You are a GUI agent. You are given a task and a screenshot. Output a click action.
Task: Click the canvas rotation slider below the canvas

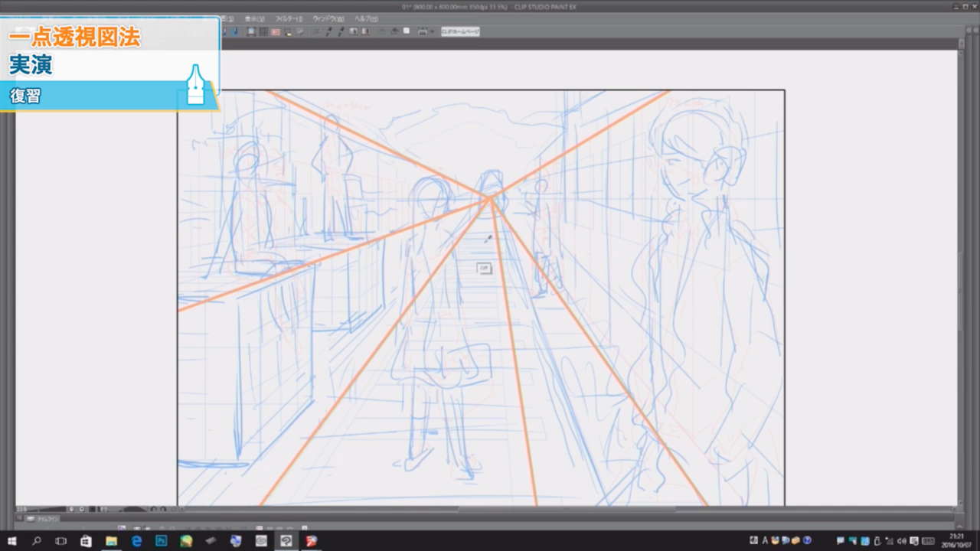click(134, 509)
